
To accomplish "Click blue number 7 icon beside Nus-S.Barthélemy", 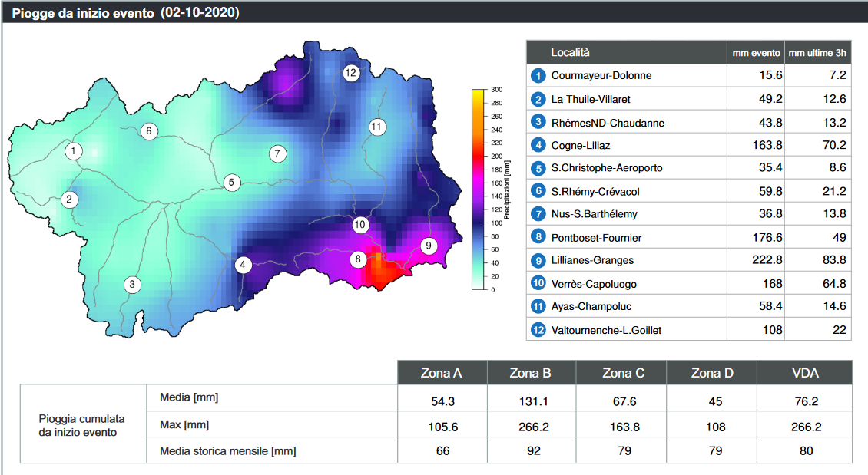I will tap(538, 214).
